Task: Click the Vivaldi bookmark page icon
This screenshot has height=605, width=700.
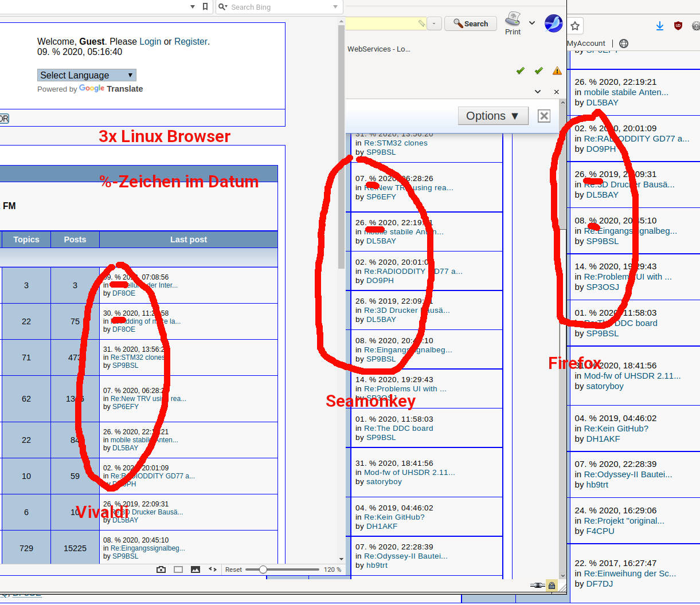Action: [205, 7]
